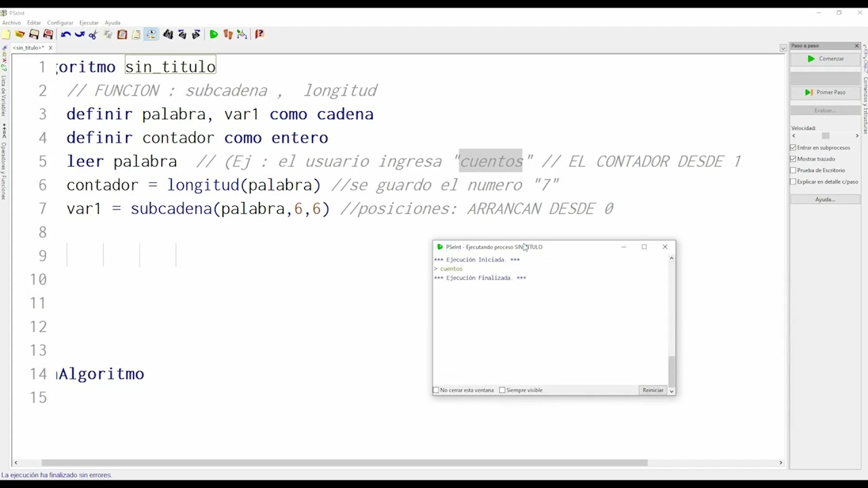Image resolution: width=868 pixels, height=488 pixels.
Task: Minimize the PSeInt execution window
Action: tap(624, 247)
